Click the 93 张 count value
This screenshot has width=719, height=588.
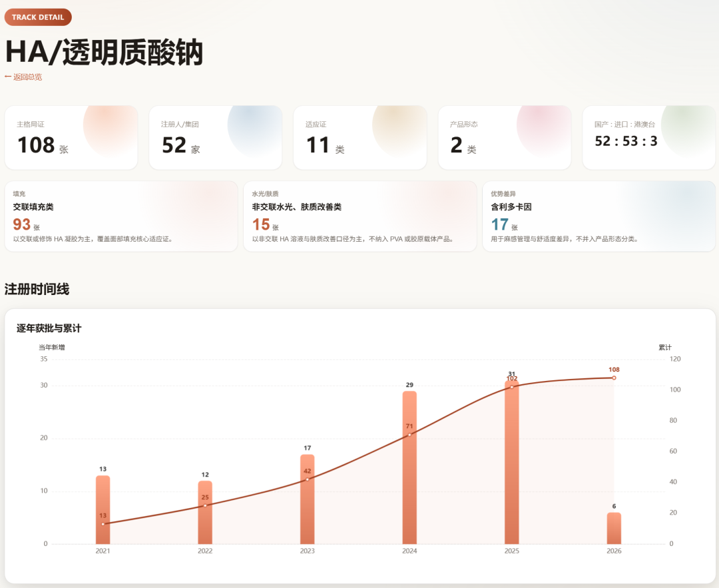[x=27, y=224]
